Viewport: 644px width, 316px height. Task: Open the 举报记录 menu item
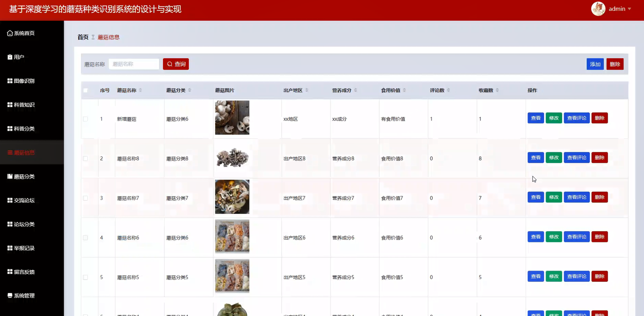(x=32, y=248)
